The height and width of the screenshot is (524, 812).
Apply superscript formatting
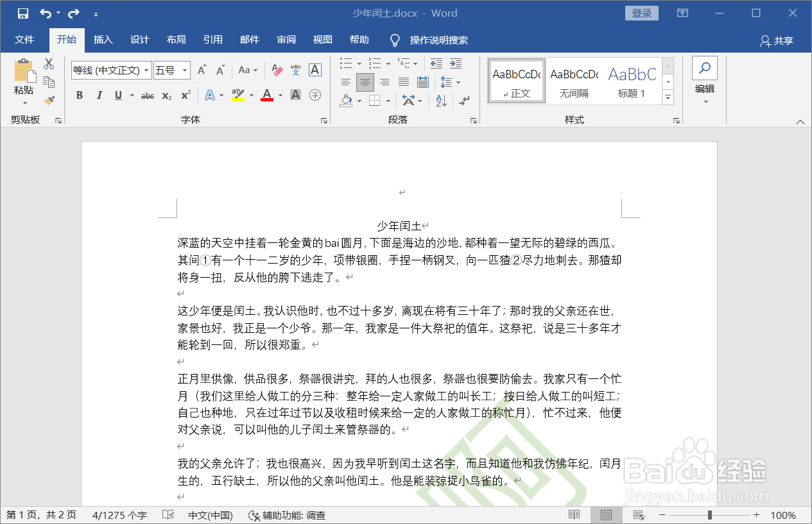(186, 96)
